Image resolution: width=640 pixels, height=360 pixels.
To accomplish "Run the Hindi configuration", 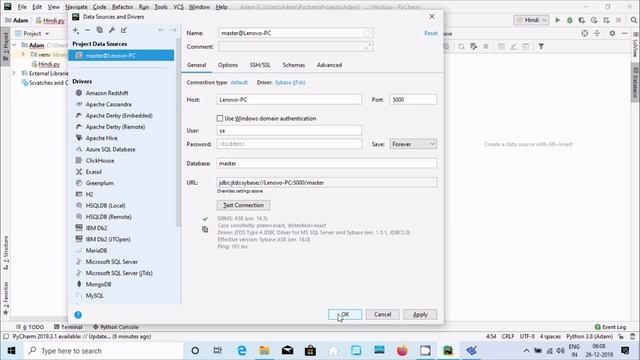I will point(557,20).
